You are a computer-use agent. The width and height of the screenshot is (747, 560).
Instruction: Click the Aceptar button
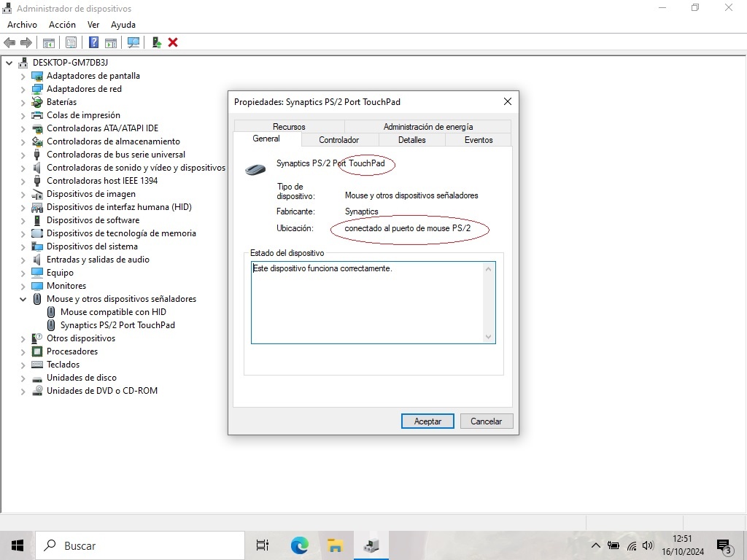coord(427,421)
